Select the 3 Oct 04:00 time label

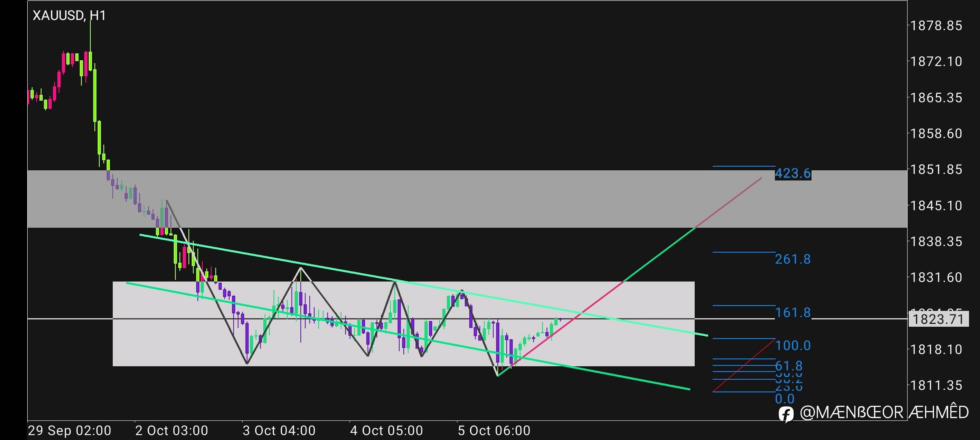click(x=279, y=431)
